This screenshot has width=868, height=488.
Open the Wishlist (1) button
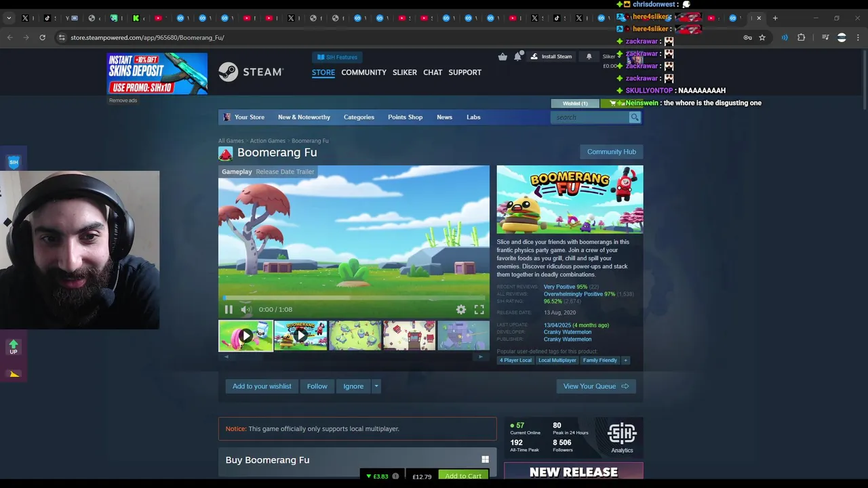pyautogui.click(x=575, y=103)
